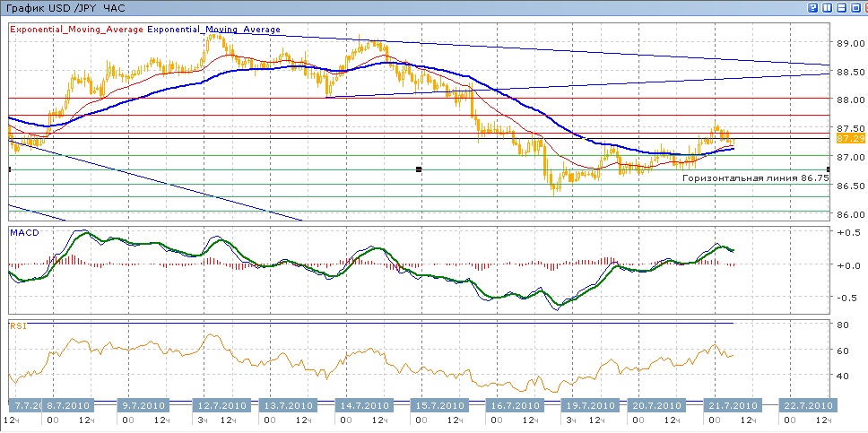Viewport: 868px width, 433px height.
Task: Click the current price tag 87.29
Action: [x=850, y=139]
